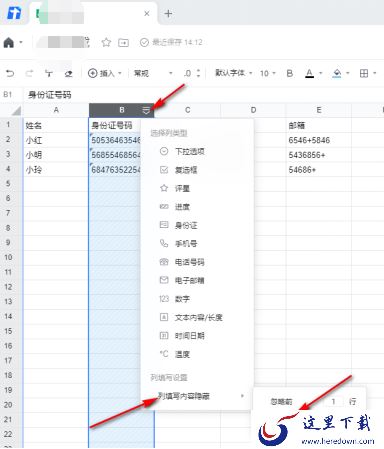Choose 温度 temperature column type
The width and height of the screenshot is (384, 449).
pos(197,354)
